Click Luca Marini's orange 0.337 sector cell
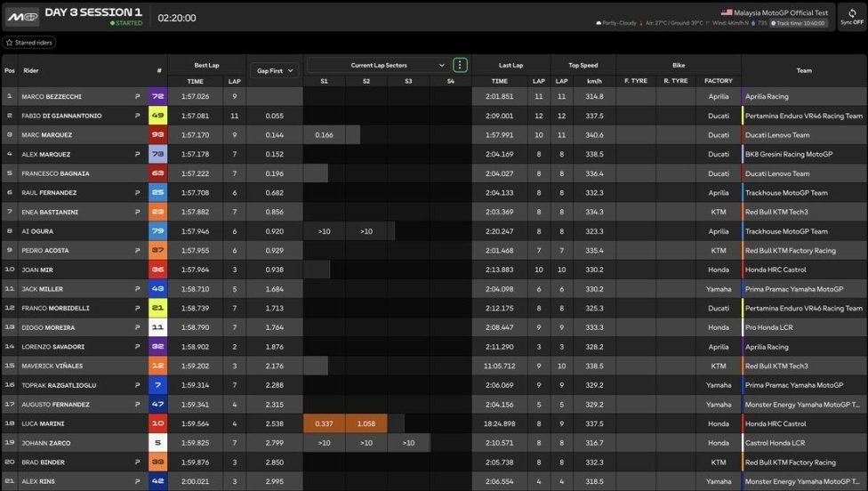This screenshot has width=868, height=491. pyautogui.click(x=324, y=423)
